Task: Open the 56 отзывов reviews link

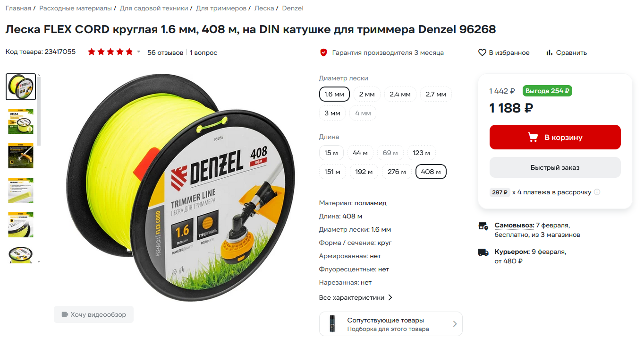Action: [x=165, y=52]
